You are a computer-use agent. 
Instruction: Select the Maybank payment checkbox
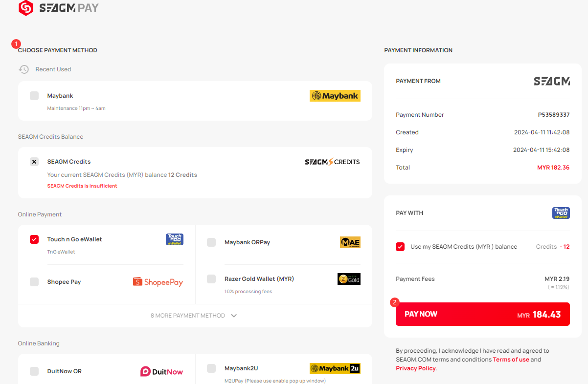[34, 96]
